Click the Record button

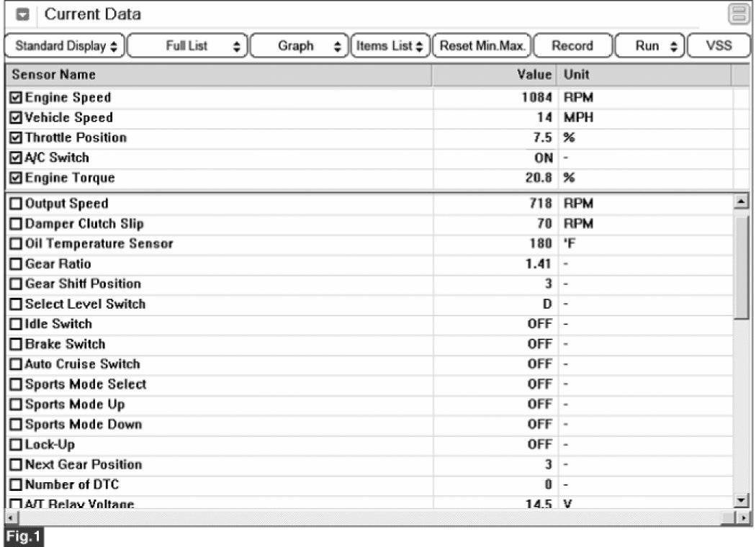572,46
